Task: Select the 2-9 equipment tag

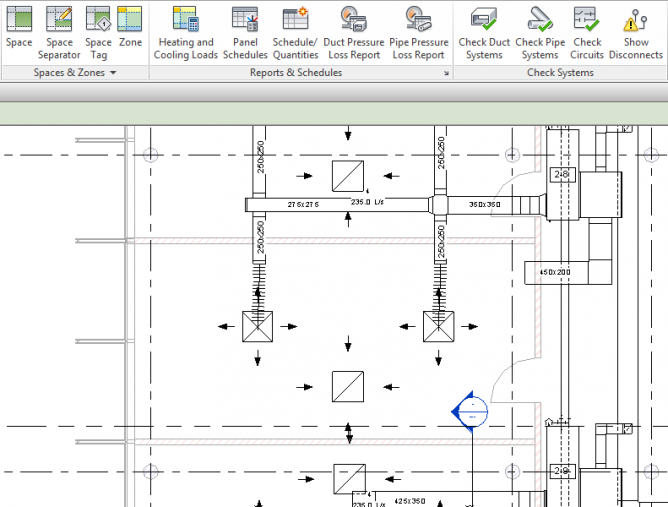Action: pyautogui.click(x=562, y=471)
